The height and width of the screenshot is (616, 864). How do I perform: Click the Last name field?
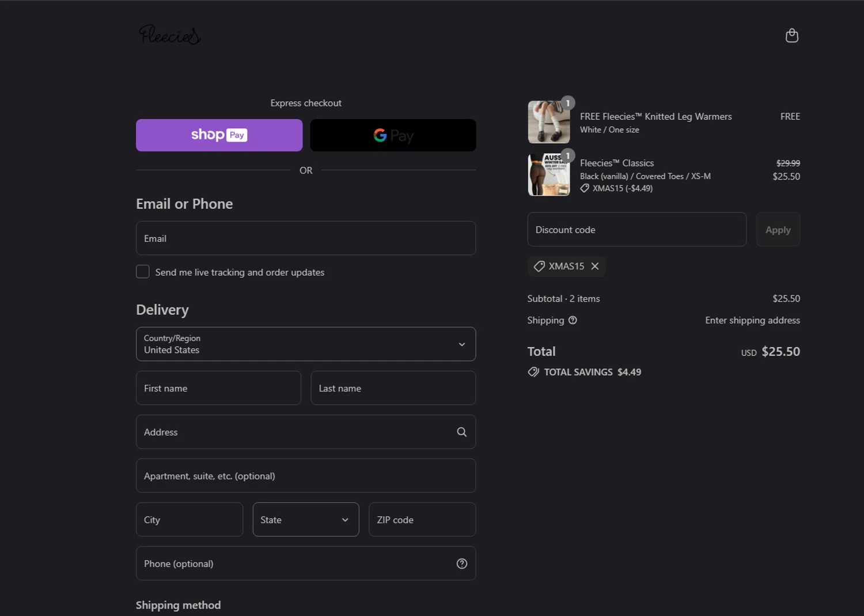pyautogui.click(x=393, y=388)
